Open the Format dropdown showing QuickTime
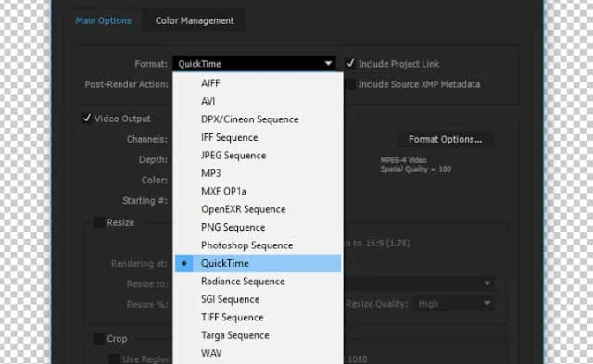Image resolution: width=593 pixels, height=364 pixels. coord(254,64)
